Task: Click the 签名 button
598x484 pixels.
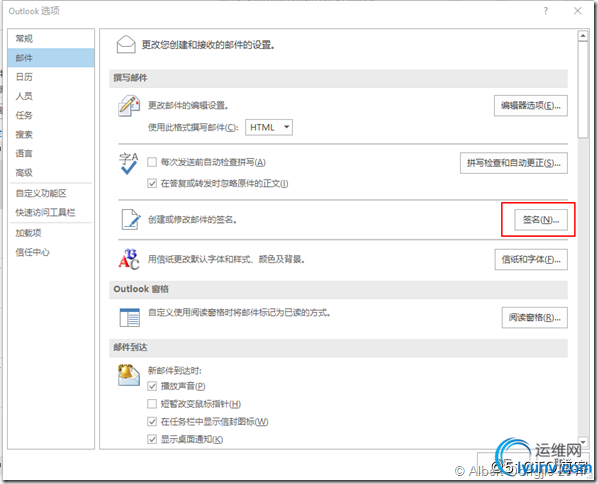Action: (540, 220)
